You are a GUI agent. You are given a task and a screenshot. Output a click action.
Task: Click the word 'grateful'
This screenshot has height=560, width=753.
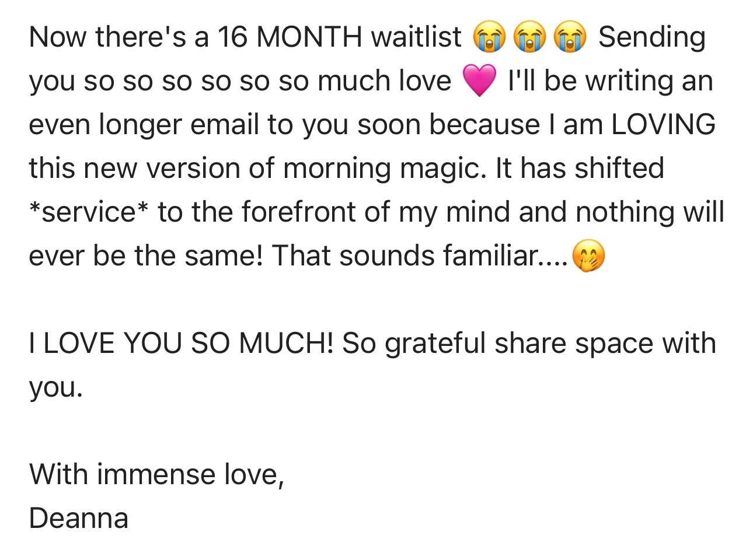(x=435, y=343)
